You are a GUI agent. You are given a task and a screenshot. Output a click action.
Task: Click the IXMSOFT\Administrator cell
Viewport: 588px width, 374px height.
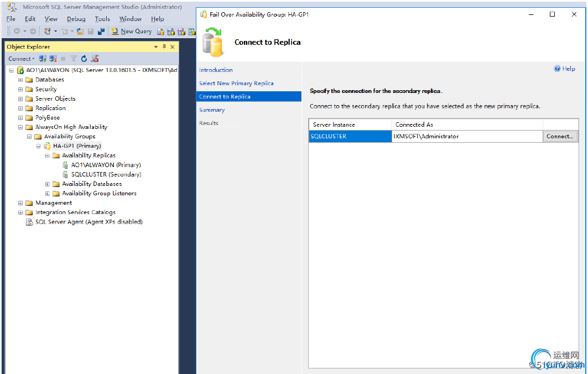point(467,136)
